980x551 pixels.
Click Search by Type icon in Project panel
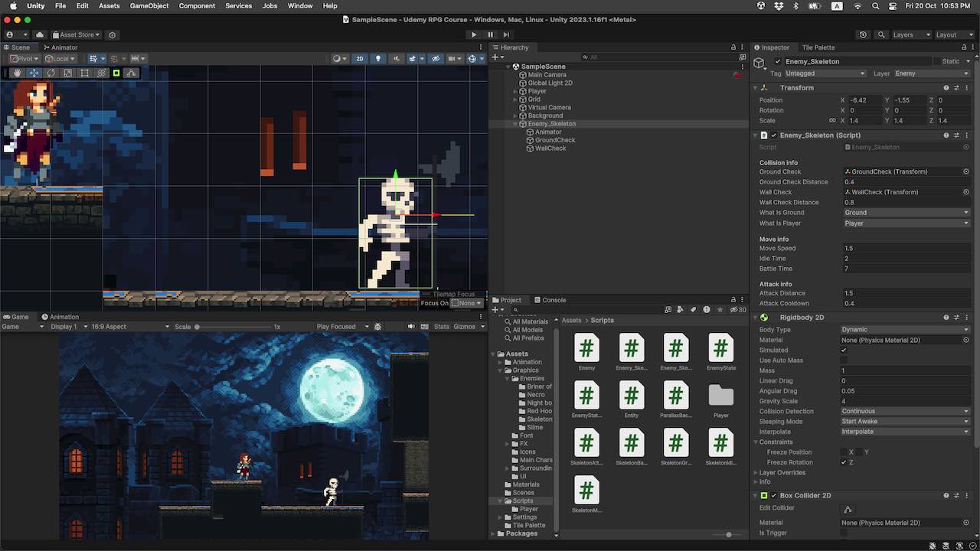pos(681,310)
